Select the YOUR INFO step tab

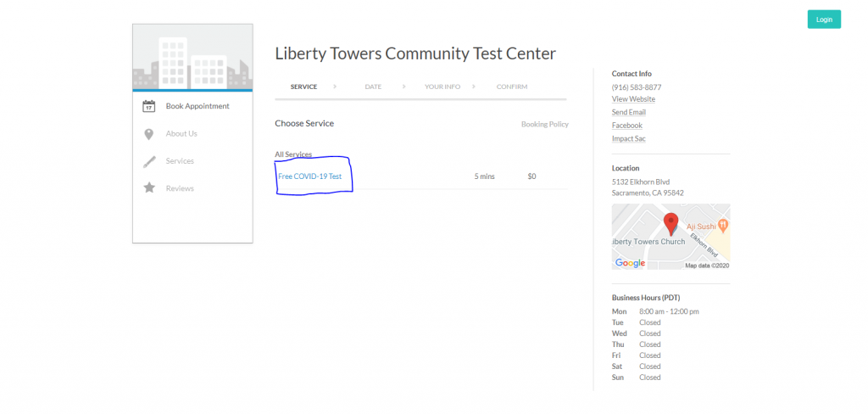coord(441,87)
